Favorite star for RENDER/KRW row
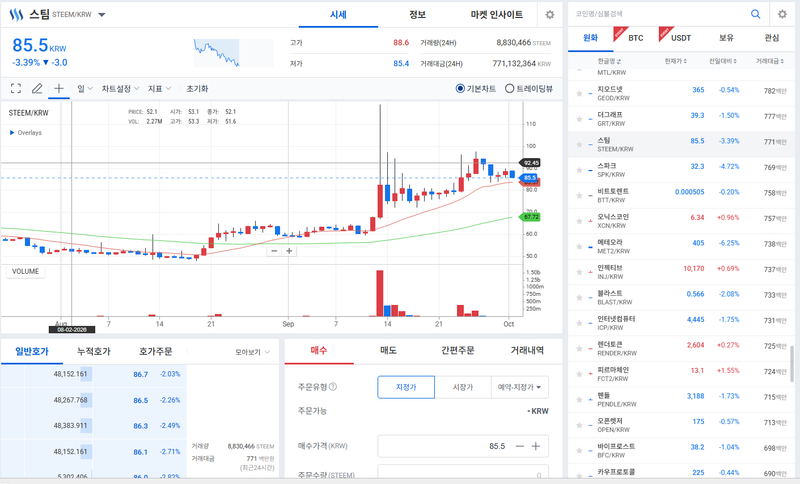 tap(579, 348)
